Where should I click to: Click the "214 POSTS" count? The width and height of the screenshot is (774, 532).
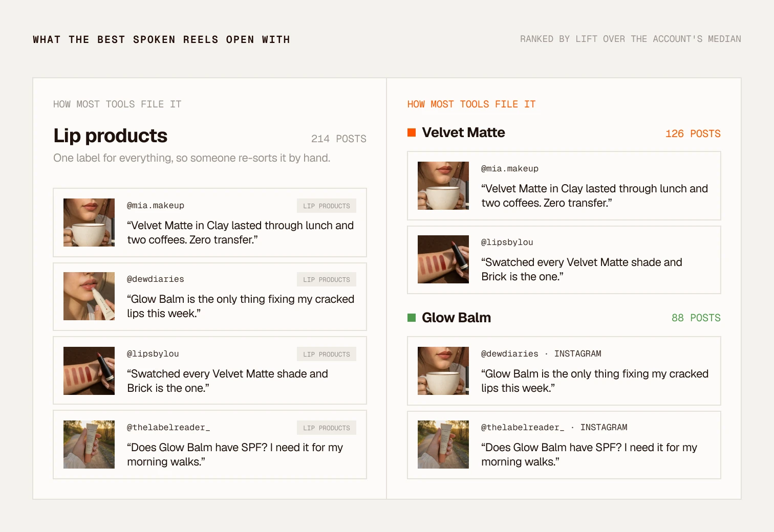point(339,139)
